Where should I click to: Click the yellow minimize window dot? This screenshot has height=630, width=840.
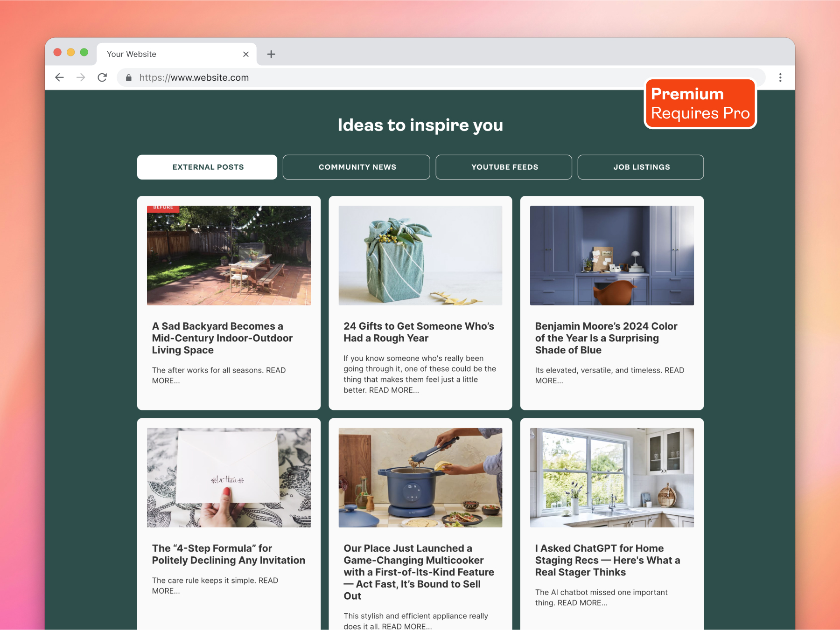tap(71, 52)
